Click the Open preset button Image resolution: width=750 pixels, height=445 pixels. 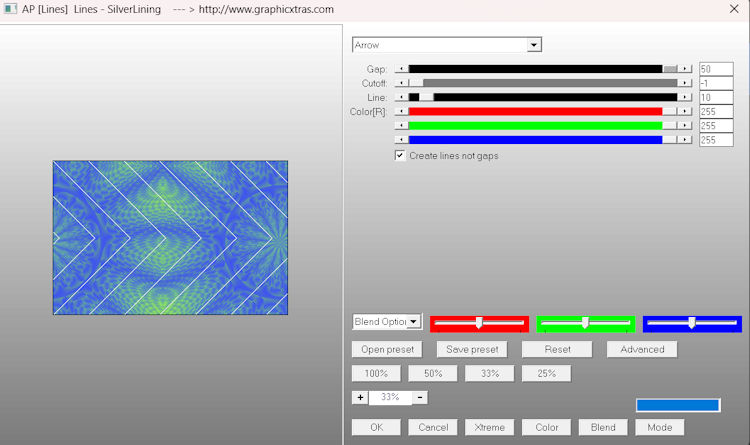[387, 349]
